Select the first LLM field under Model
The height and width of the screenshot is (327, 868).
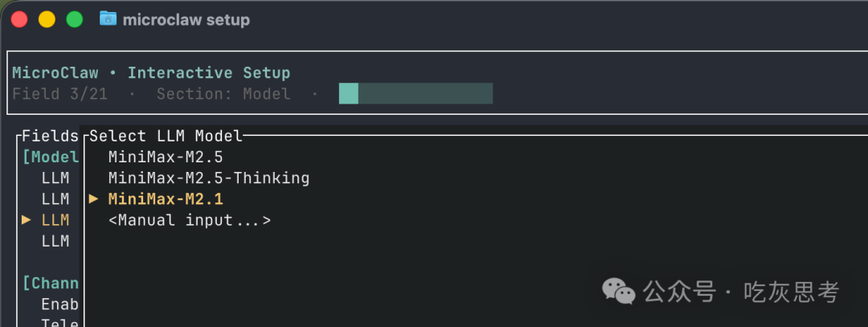pyautogui.click(x=55, y=178)
